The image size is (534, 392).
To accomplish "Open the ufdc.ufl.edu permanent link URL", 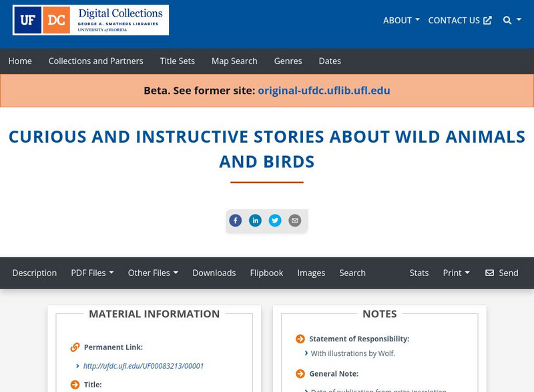I will coord(144,365).
